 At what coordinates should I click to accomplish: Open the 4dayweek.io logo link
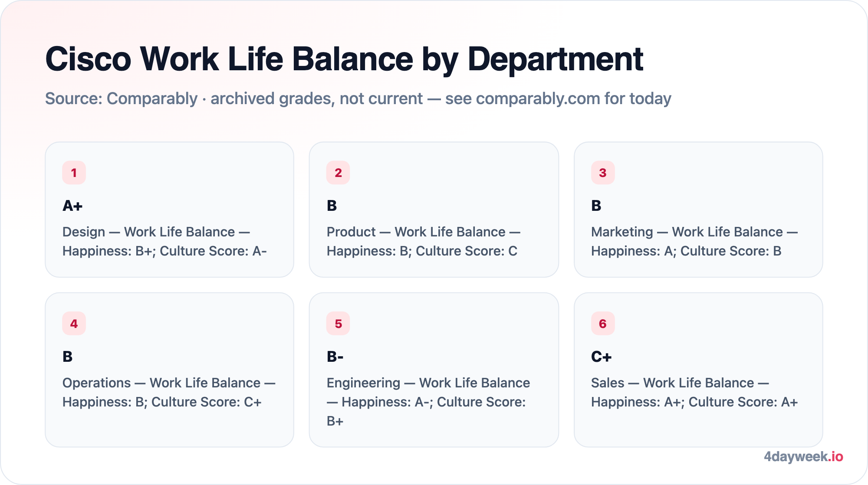(x=803, y=456)
